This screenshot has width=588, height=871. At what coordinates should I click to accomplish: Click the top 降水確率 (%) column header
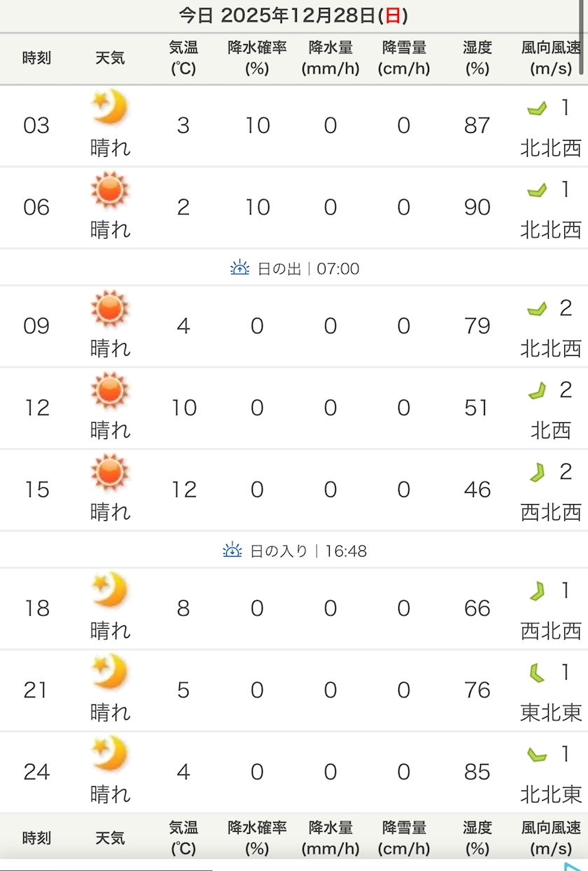pyautogui.click(x=257, y=58)
